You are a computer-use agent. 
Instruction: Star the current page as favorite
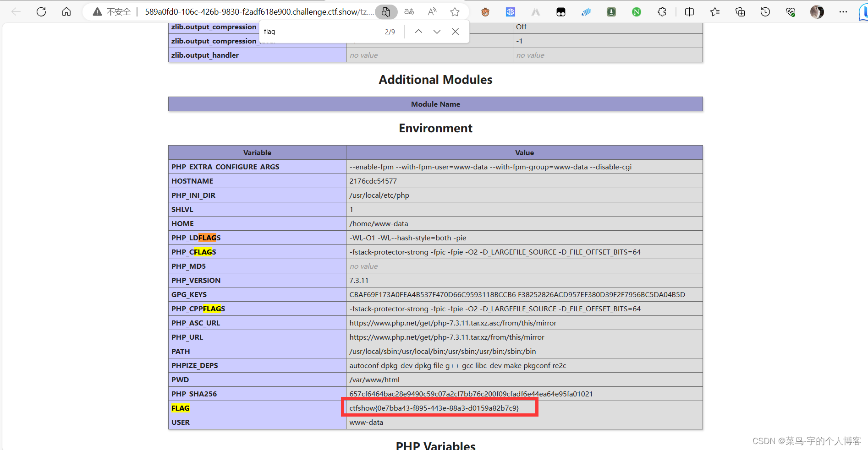pyautogui.click(x=454, y=12)
